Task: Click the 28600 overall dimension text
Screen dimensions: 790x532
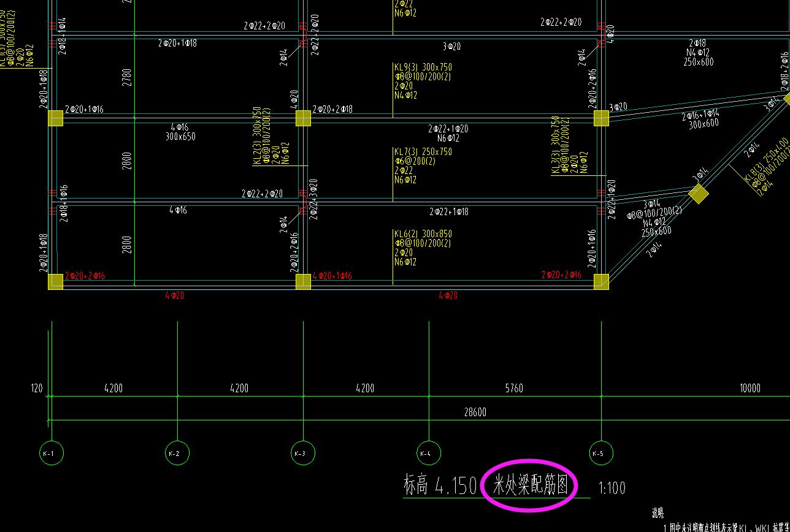Action: (x=475, y=412)
